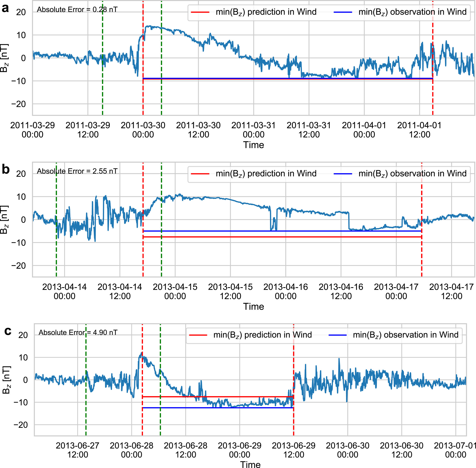
Task: Click the "Time" axis title of panel c
Action: 250,464
